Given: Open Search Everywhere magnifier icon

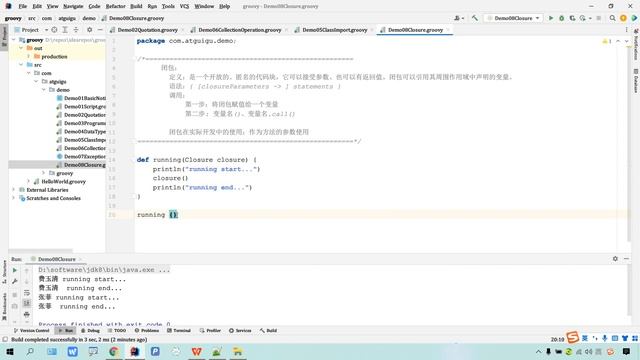Looking at the screenshot, I should 612,18.
